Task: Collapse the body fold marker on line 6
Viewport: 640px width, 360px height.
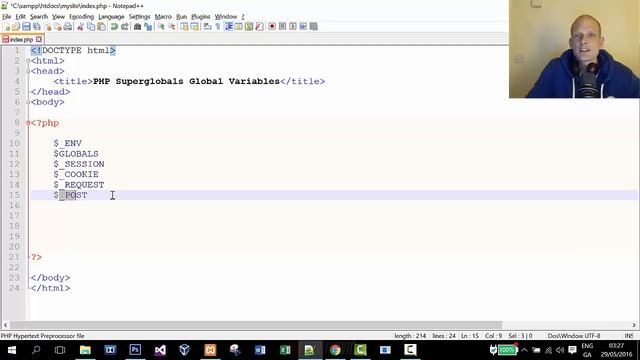Action: coord(28,102)
